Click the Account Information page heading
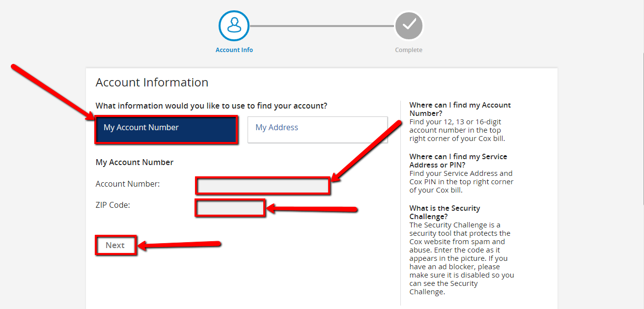 tap(152, 82)
